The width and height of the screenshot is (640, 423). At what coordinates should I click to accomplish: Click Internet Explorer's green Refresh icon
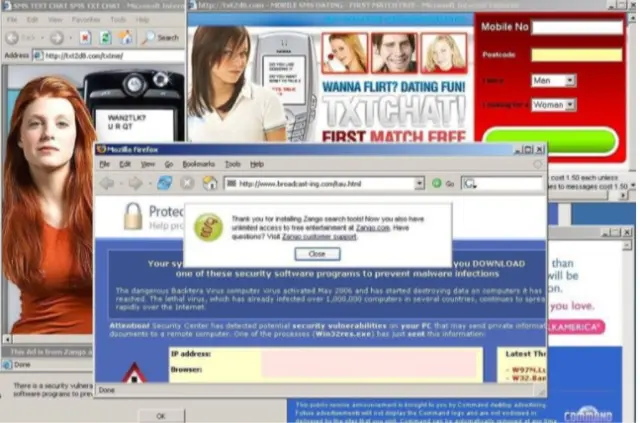click(105, 38)
